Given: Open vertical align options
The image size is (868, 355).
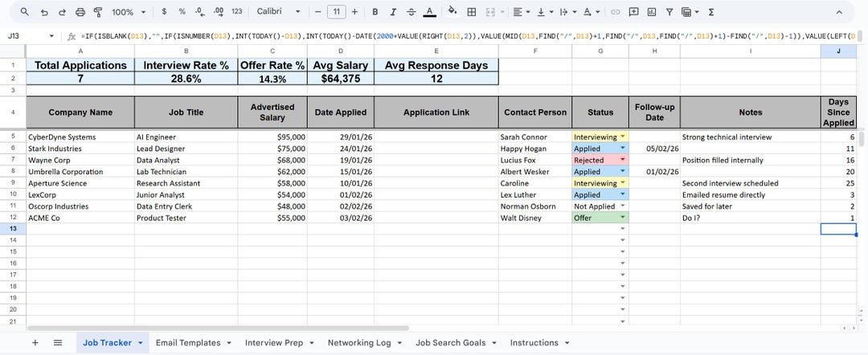Looking at the screenshot, I should pos(544,11).
